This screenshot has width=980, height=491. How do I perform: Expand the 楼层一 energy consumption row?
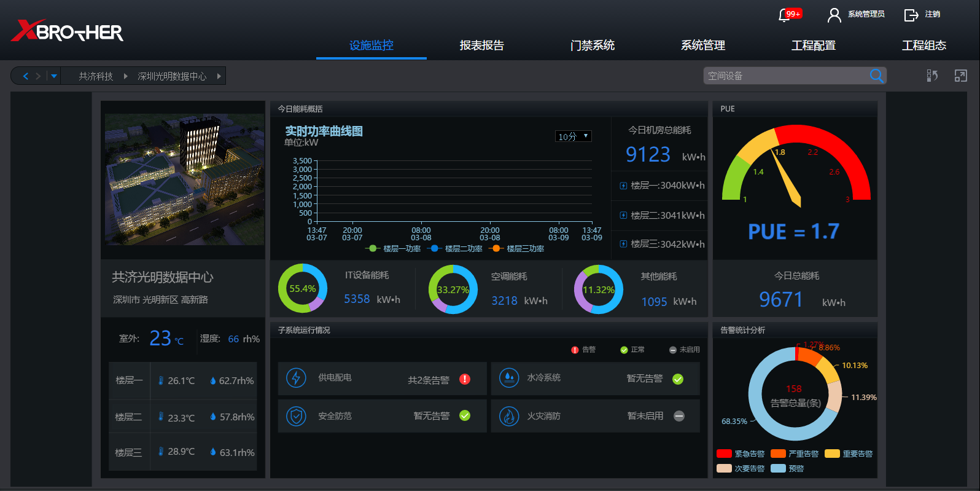[x=623, y=186]
